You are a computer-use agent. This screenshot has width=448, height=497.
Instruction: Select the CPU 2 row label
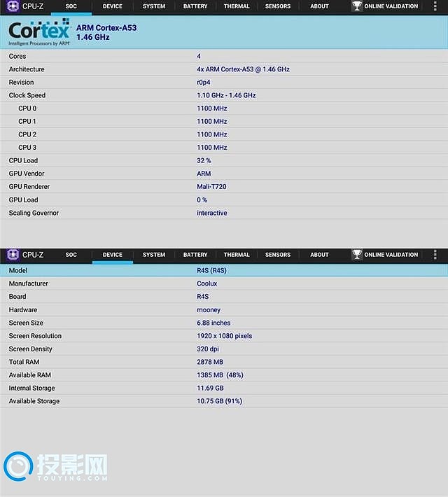27,134
